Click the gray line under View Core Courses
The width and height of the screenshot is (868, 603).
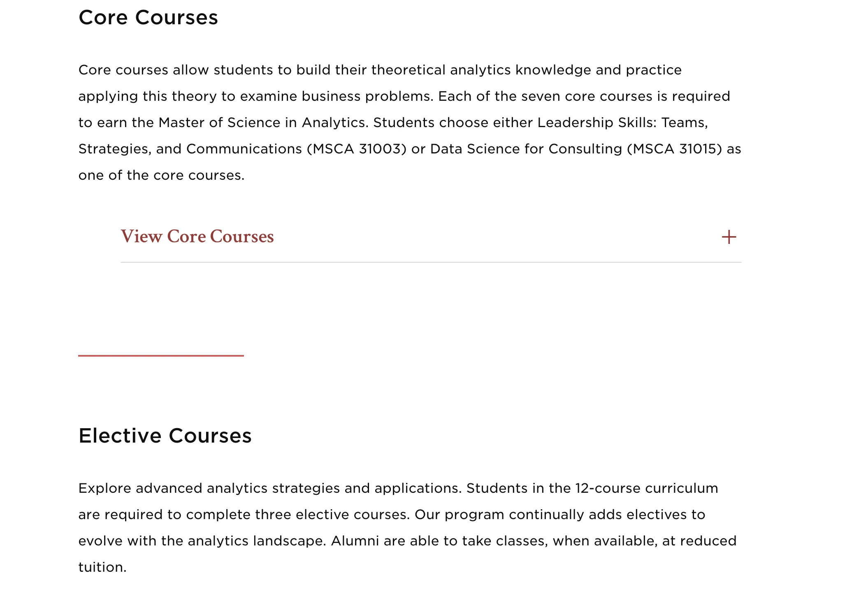tap(431, 262)
